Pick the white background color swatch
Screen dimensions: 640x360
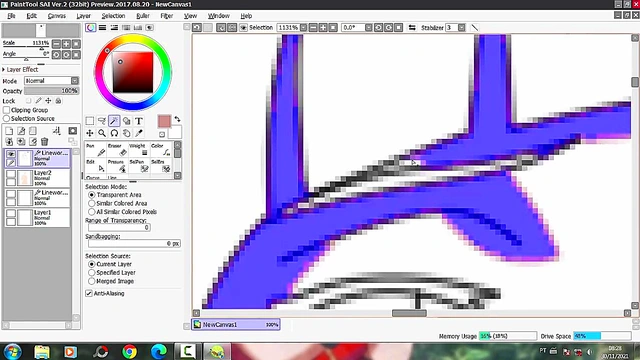pos(175,132)
